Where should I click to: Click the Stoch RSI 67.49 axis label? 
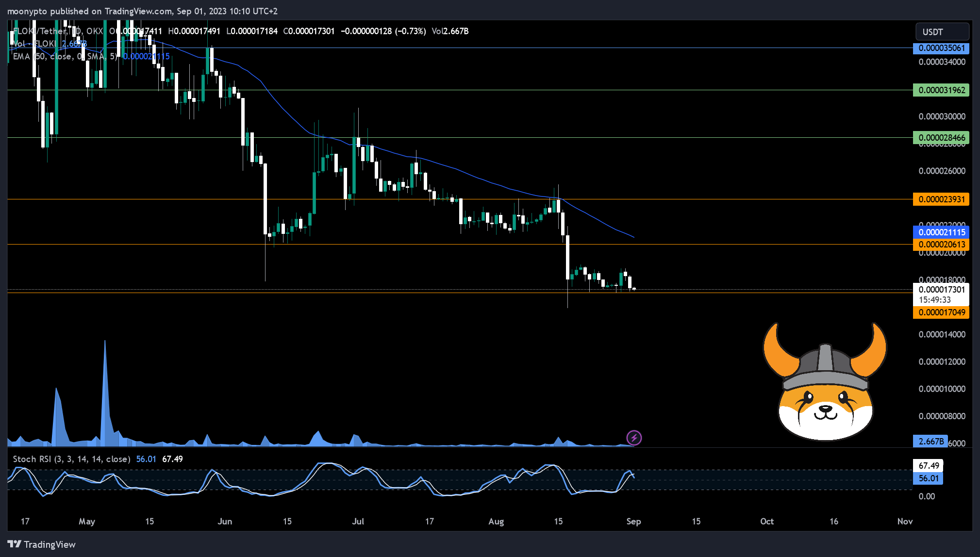coord(928,466)
